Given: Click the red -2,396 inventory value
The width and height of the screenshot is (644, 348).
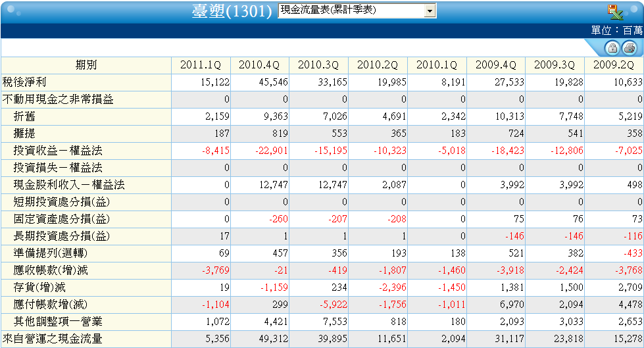Looking at the screenshot, I should pos(393,288).
